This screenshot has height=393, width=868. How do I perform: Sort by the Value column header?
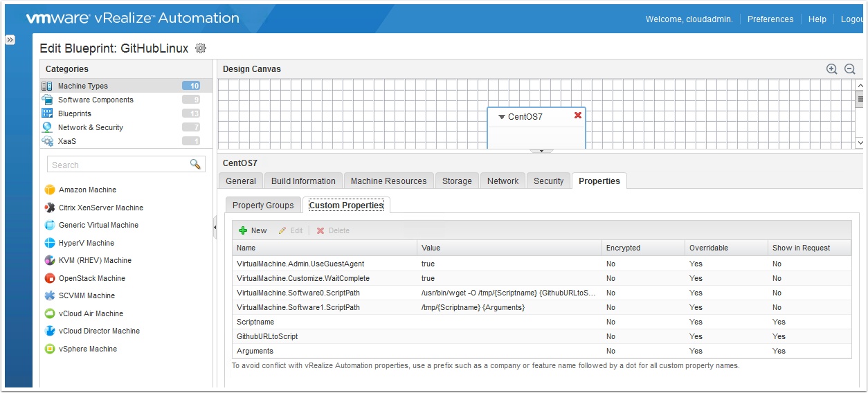[x=509, y=248]
